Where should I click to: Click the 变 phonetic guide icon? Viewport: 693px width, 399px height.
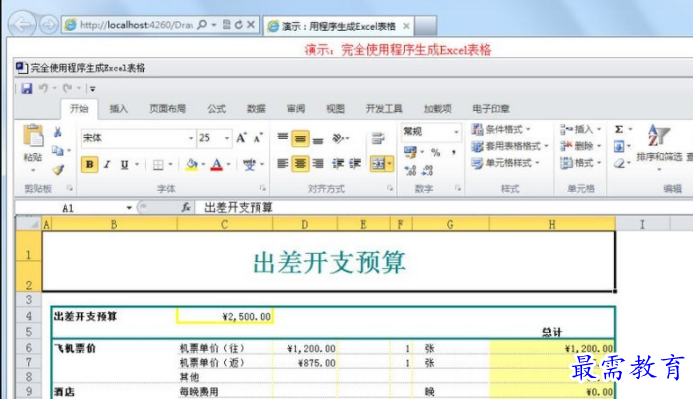(249, 164)
